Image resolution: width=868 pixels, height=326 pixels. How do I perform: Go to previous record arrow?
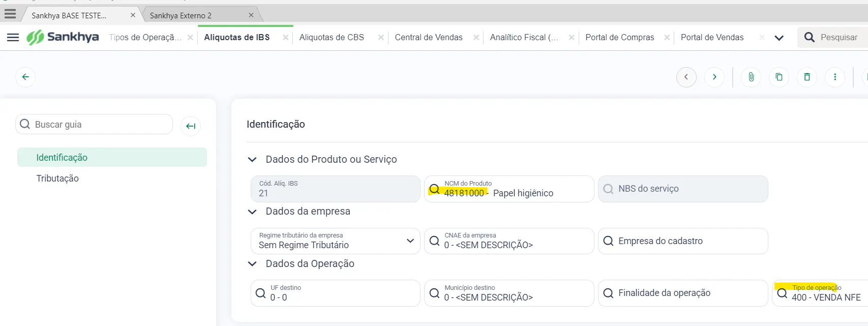686,77
